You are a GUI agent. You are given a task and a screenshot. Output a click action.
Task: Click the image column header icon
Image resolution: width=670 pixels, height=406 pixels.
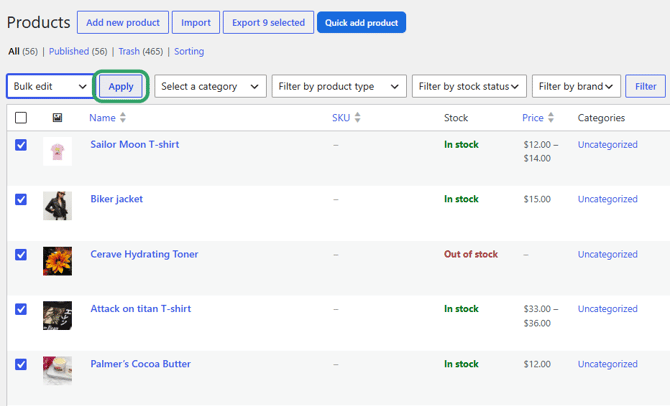pyautogui.click(x=57, y=118)
